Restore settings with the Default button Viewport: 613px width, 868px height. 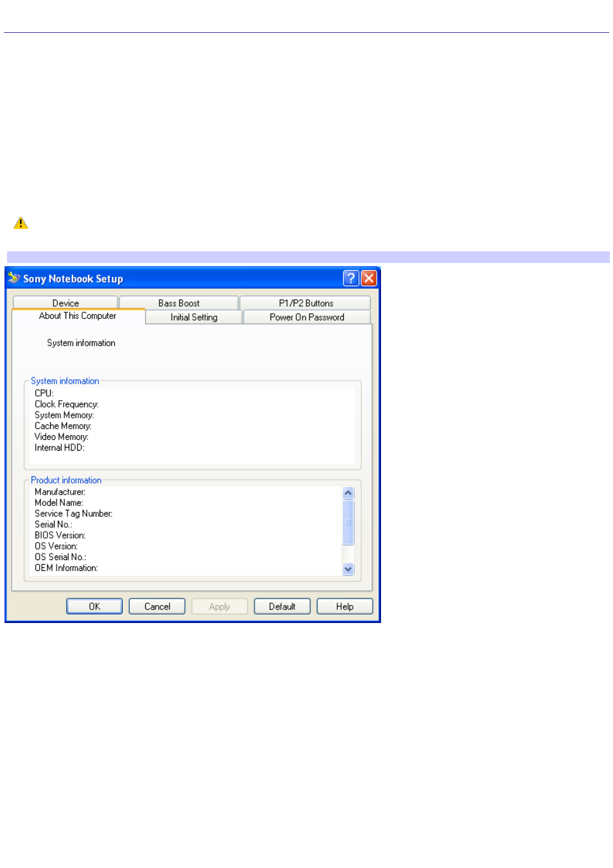click(282, 606)
